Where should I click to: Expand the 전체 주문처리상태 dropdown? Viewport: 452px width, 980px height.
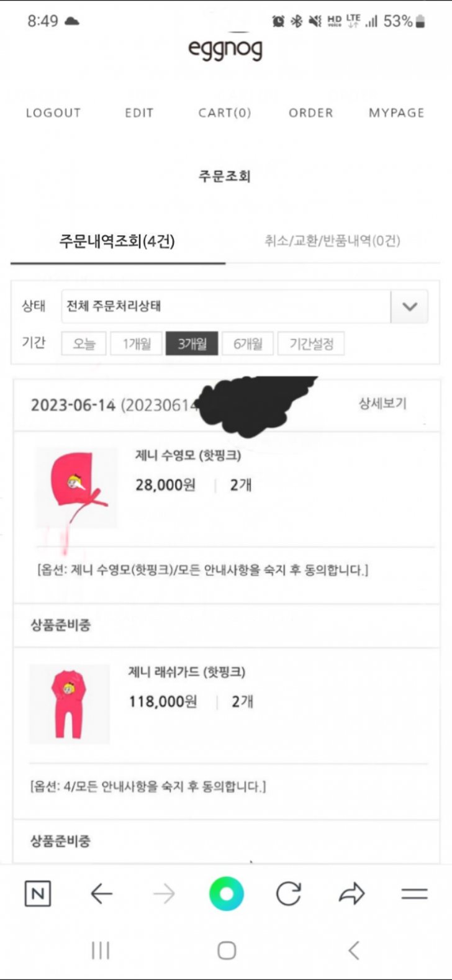tap(226, 306)
